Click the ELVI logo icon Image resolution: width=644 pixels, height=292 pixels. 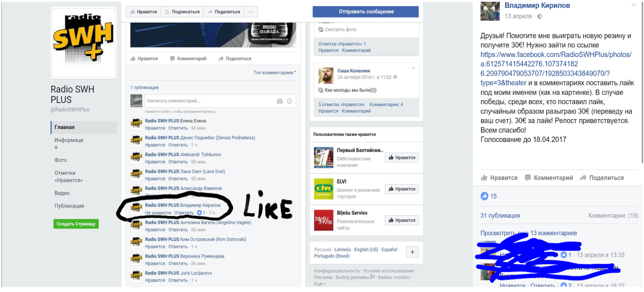pyautogui.click(x=324, y=189)
